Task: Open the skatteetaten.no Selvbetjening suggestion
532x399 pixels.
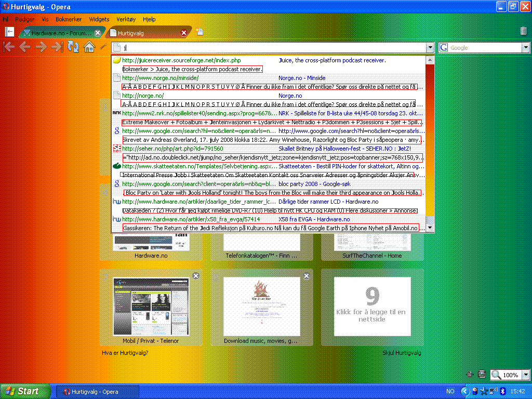Action: point(269,170)
